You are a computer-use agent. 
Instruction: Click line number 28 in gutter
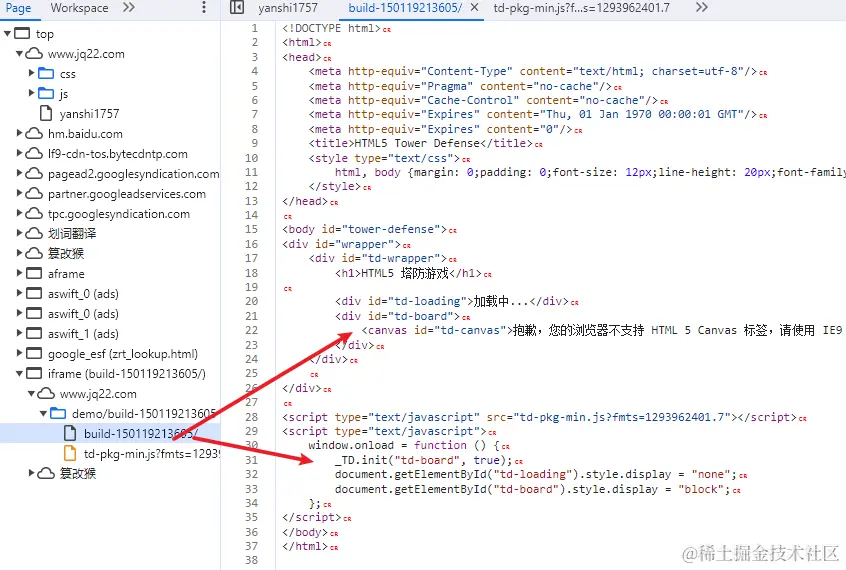tap(251, 417)
